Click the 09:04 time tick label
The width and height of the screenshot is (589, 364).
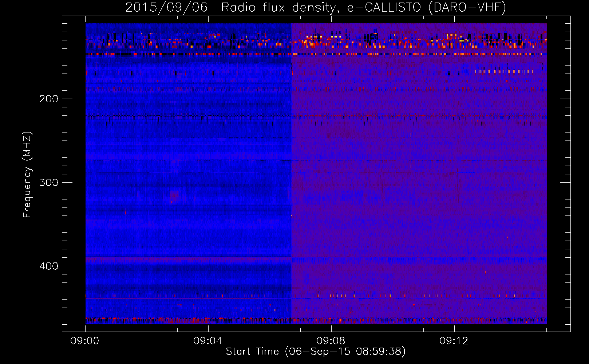(x=208, y=341)
